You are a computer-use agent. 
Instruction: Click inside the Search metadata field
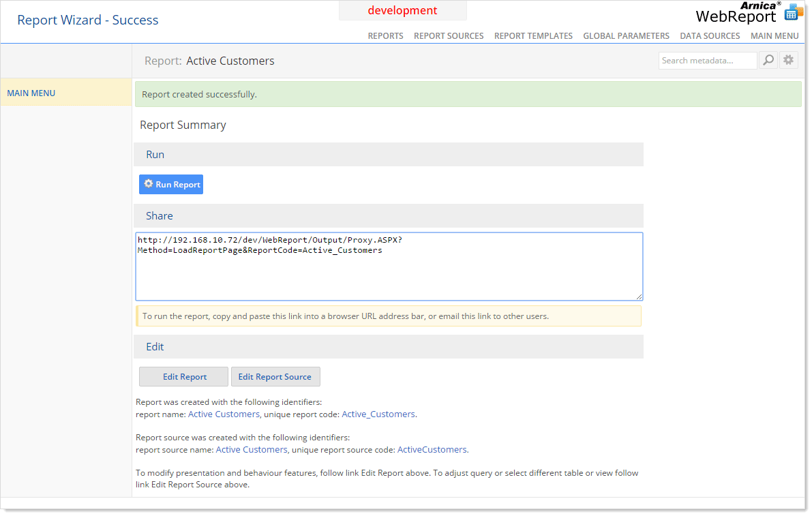[707, 60]
